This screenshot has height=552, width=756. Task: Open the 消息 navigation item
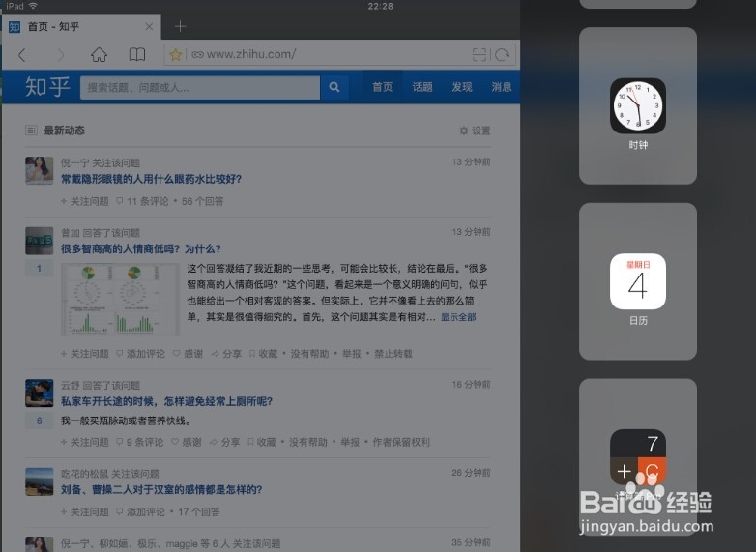coord(502,87)
